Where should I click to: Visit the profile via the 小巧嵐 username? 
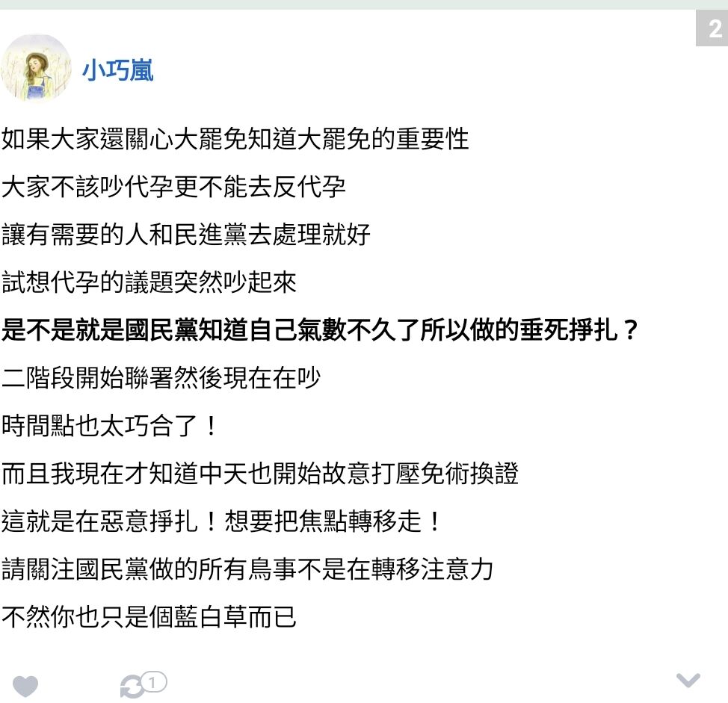coord(118,70)
